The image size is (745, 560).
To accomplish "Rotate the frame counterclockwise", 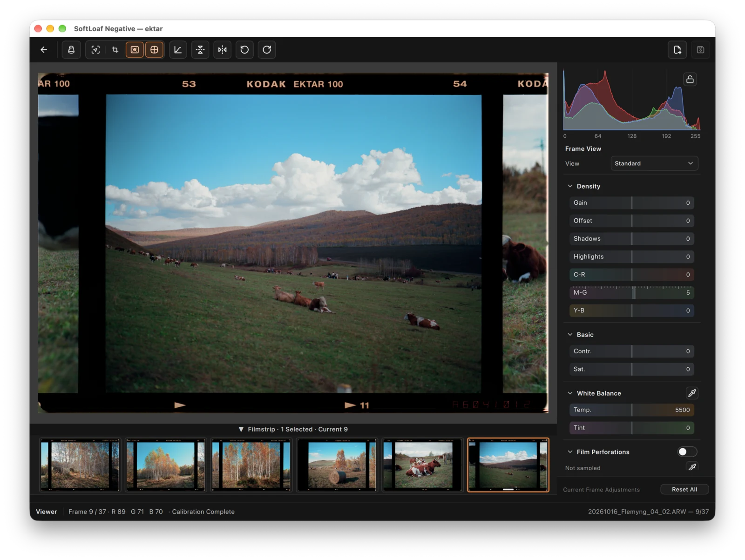I will [x=244, y=50].
